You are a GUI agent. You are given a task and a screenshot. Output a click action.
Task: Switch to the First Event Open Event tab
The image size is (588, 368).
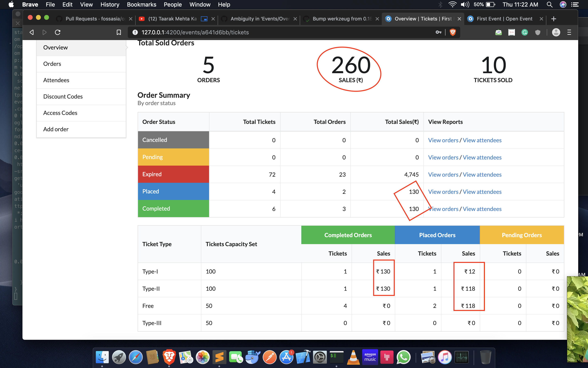coord(505,19)
